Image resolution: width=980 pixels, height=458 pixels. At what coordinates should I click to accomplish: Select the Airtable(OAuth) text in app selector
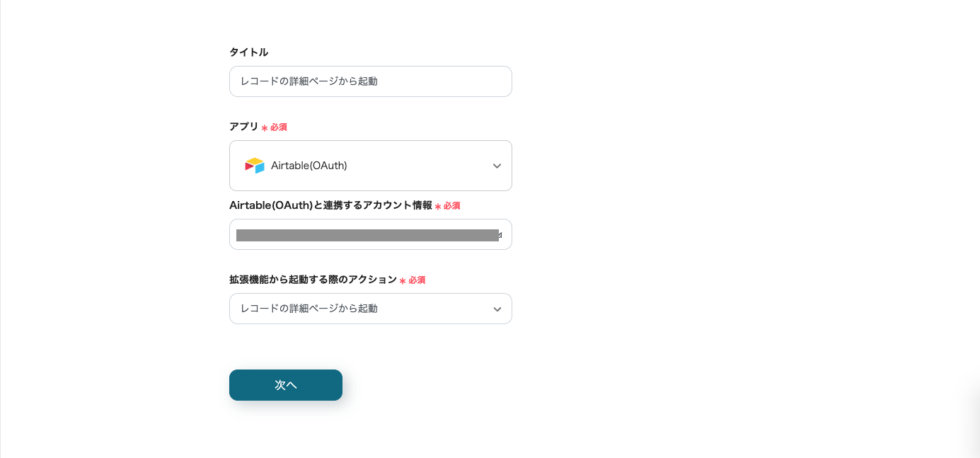click(x=309, y=166)
